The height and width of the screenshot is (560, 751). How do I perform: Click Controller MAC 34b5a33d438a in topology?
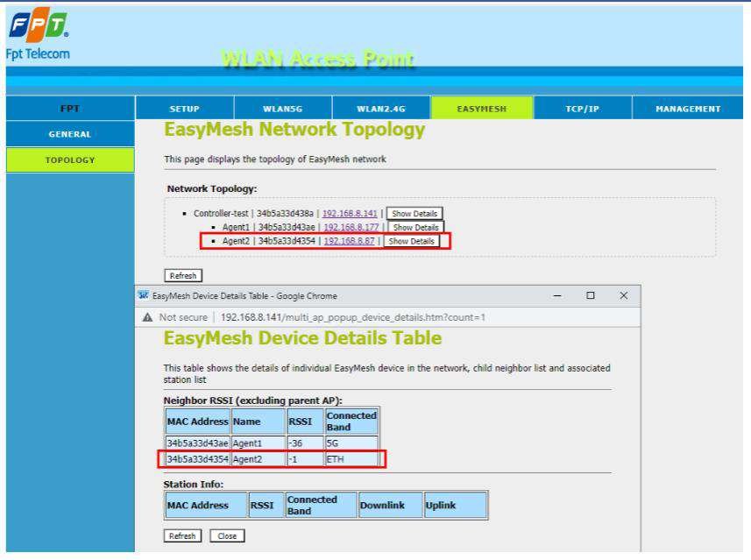coord(285,213)
